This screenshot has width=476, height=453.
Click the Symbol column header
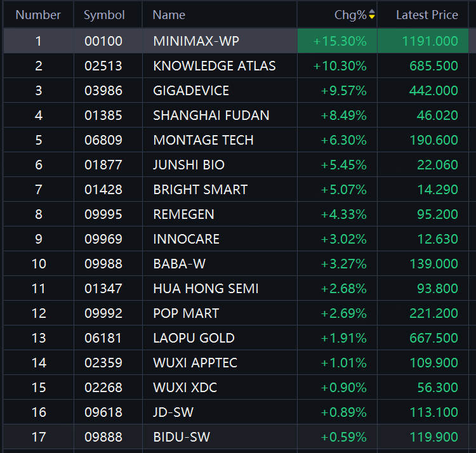coord(104,15)
